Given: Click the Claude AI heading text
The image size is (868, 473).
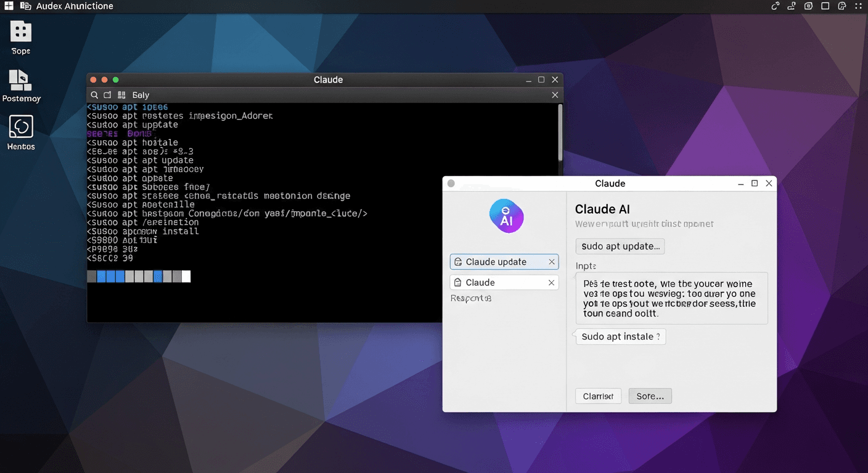Looking at the screenshot, I should pyautogui.click(x=602, y=209).
